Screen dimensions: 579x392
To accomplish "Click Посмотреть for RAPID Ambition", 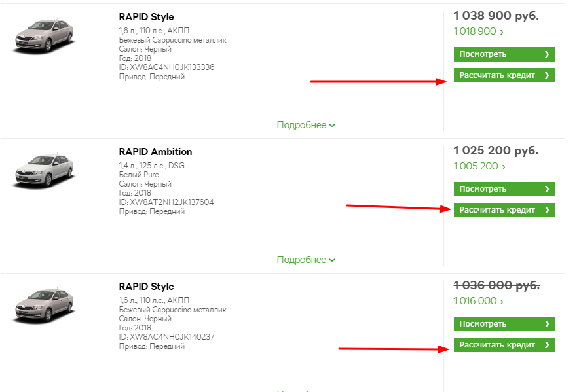I will (x=504, y=189).
